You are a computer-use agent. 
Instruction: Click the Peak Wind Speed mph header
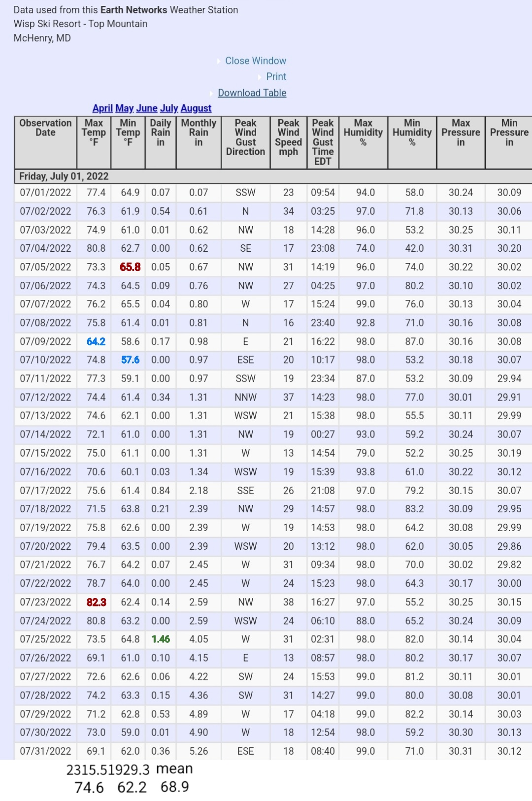[x=288, y=142]
